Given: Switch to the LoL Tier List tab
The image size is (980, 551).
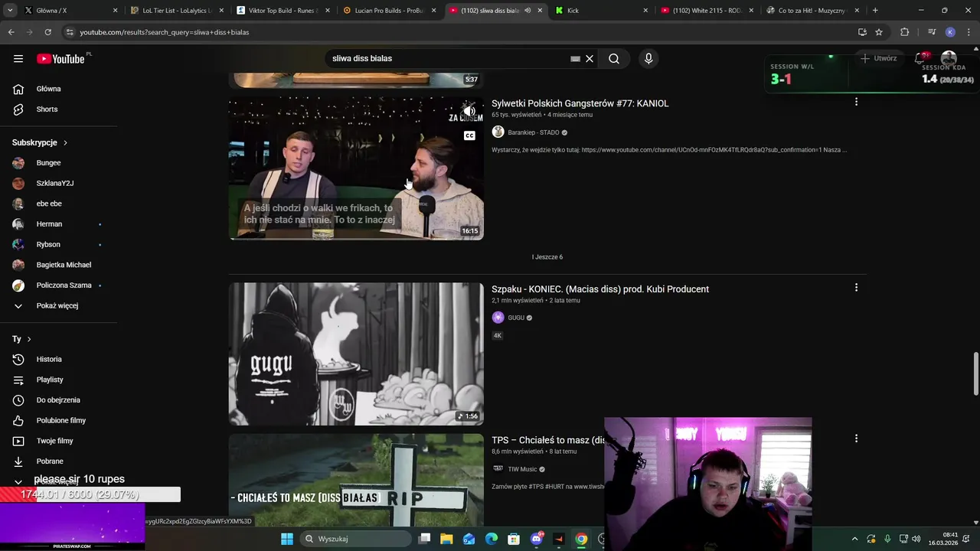Looking at the screenshot, I should point(176,11).
